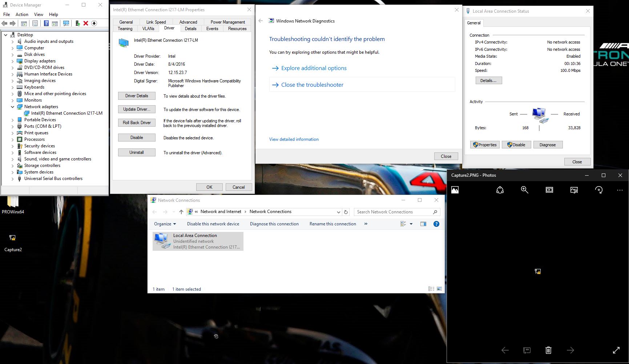
Task: Open Network Connections help icon
Action: 436,224
